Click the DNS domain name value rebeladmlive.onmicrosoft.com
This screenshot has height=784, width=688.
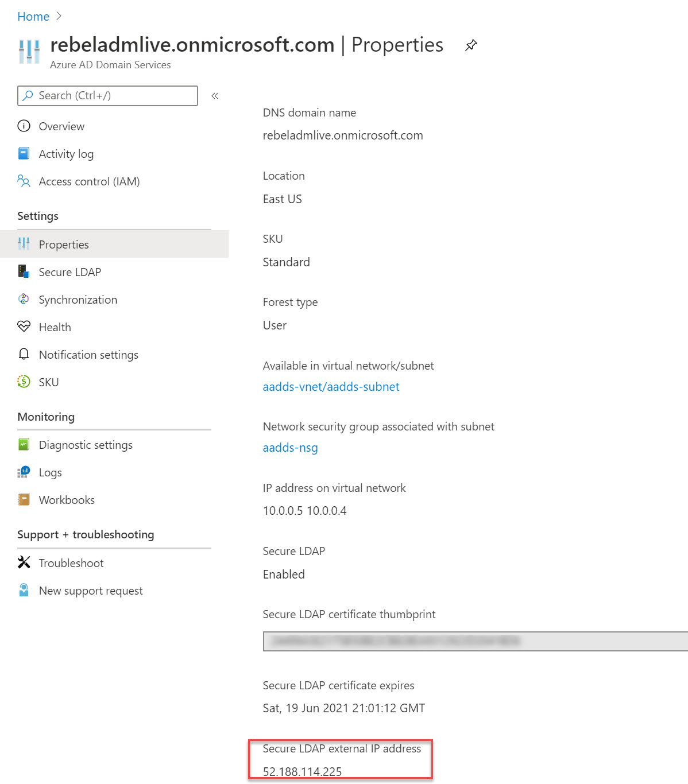tap(343, 135)
